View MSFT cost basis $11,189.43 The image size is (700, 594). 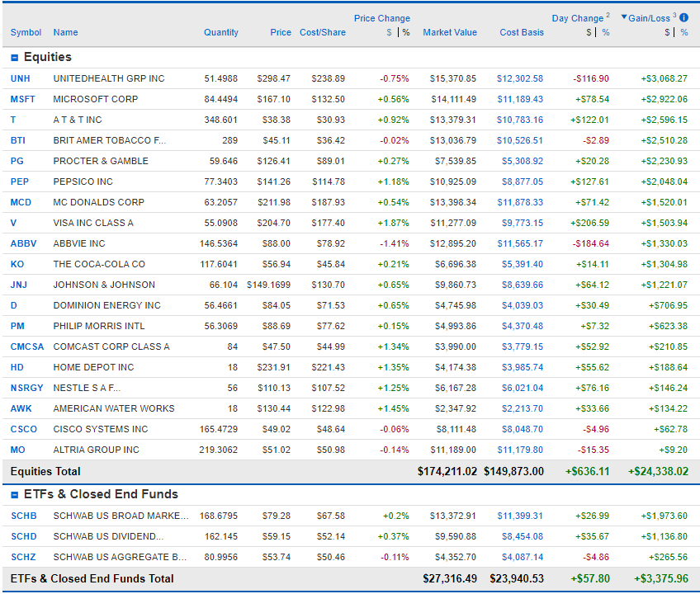[x=521, y=99]
